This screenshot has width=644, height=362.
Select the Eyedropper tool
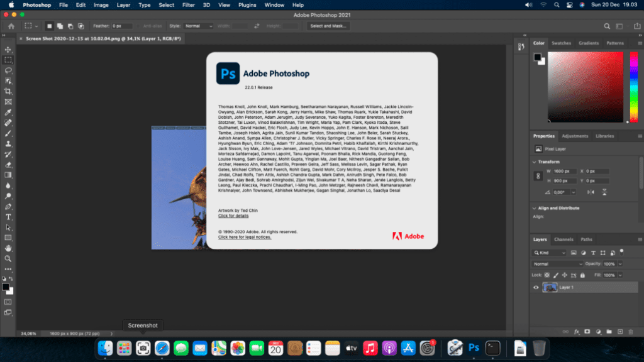pos(8,112)
